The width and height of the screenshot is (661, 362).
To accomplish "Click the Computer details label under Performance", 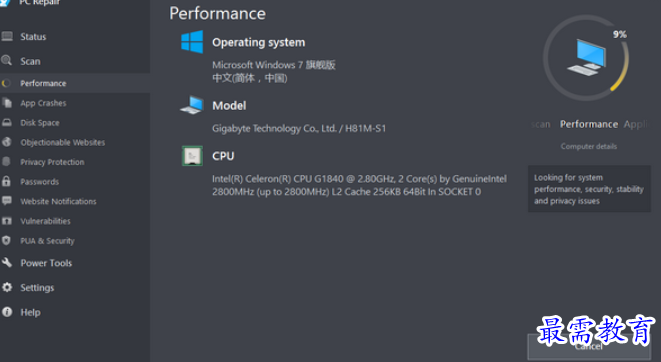I will 588,146.
